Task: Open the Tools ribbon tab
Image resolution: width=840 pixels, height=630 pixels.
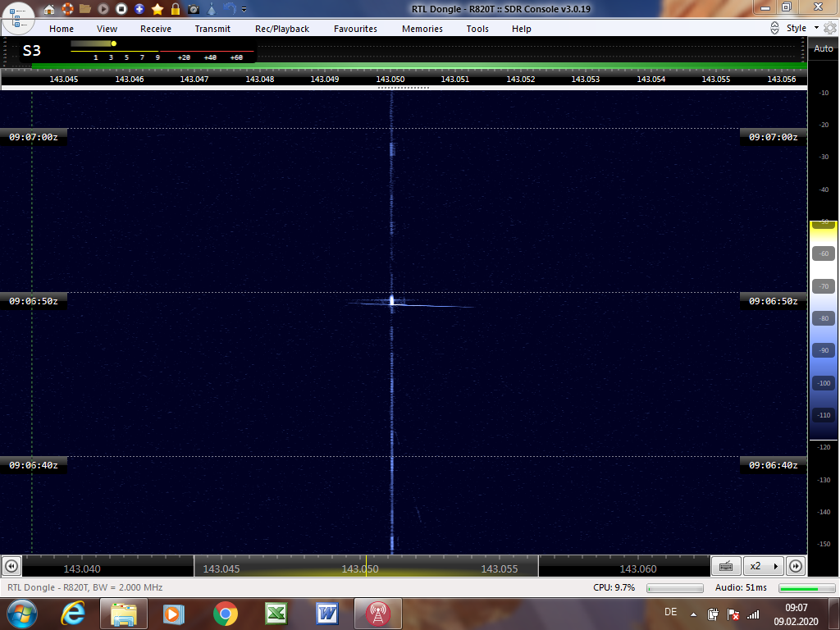Action: point(477,29)
